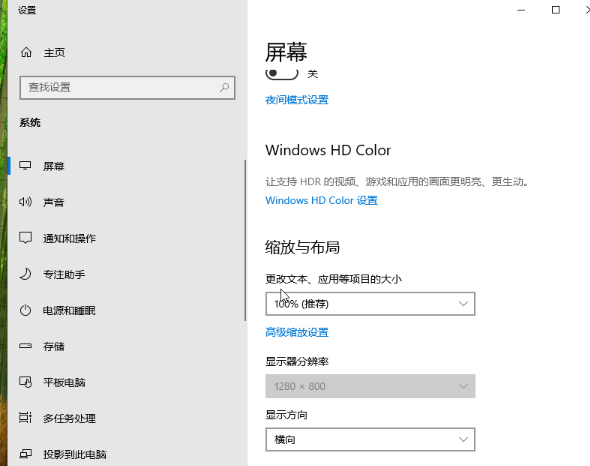Viewport: 590px width, 466px height.
Task: Toggle the night light switch labeled 关
Action: 282,73
